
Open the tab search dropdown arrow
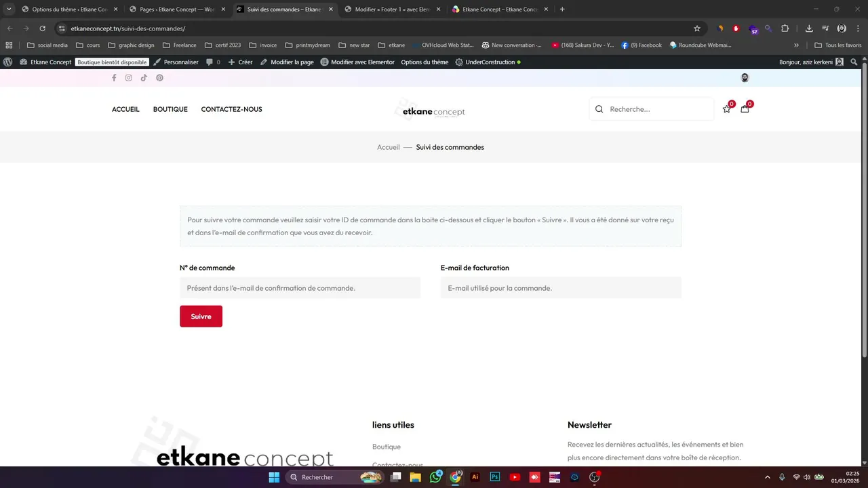[9, 9]
